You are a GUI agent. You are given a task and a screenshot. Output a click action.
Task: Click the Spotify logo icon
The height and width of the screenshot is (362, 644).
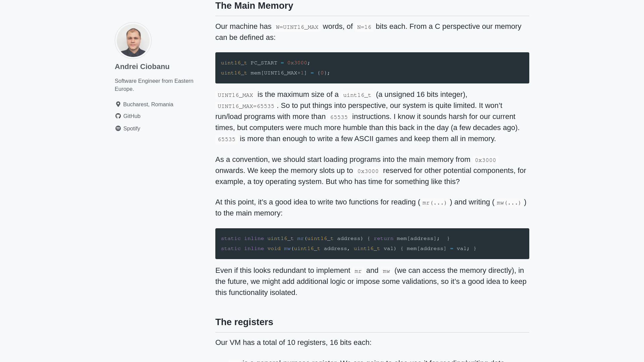[118, 128]
